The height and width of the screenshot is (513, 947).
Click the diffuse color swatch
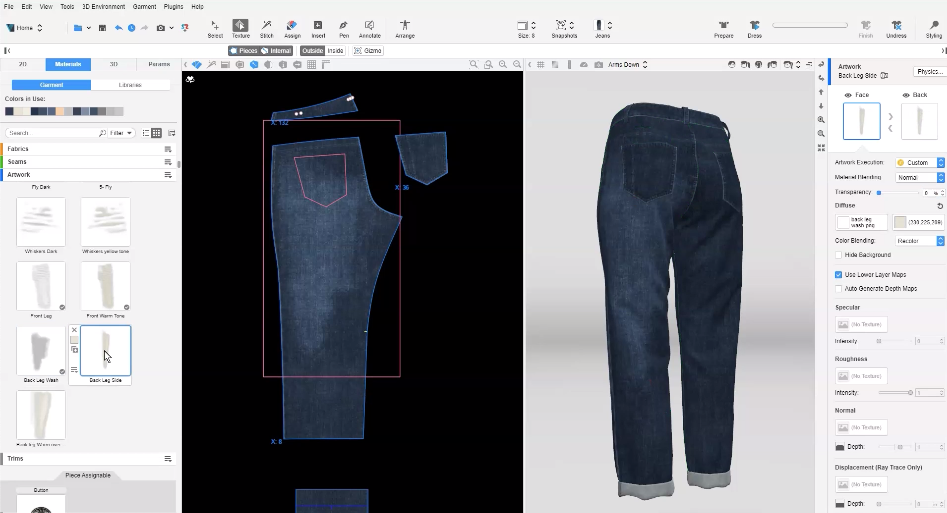coord(900,222)
